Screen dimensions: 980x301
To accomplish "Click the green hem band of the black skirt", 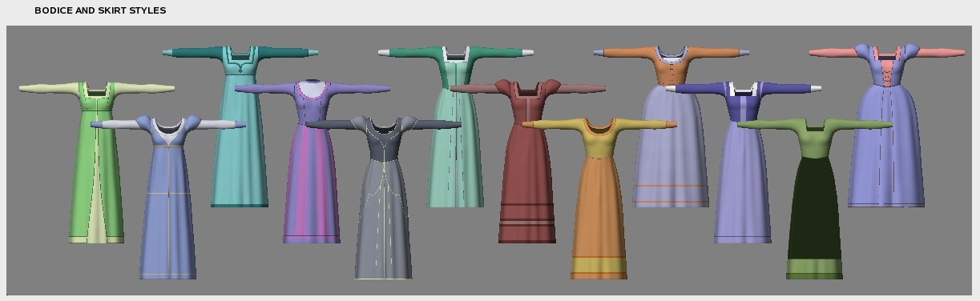I will (814, 269).
